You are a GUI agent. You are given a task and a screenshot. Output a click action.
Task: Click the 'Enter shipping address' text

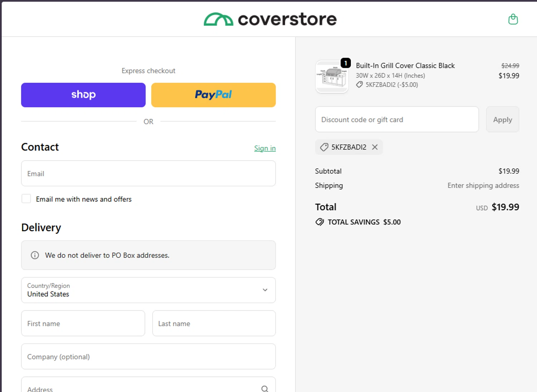(483, 185)
